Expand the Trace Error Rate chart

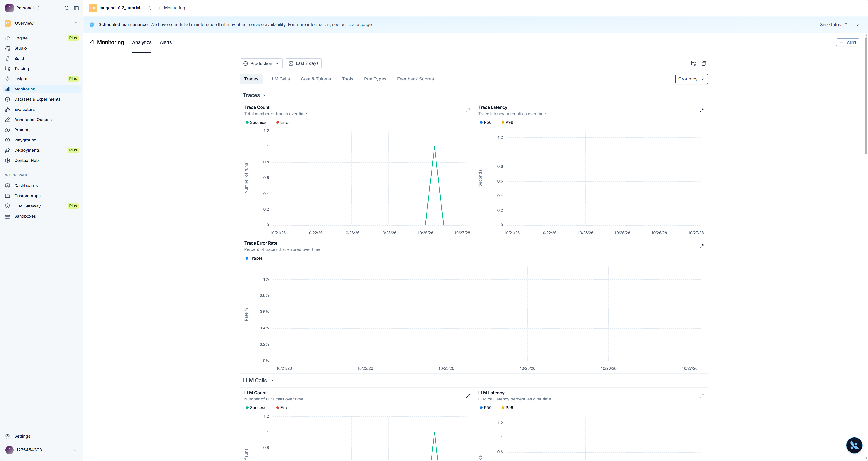(x=702, y=246)
